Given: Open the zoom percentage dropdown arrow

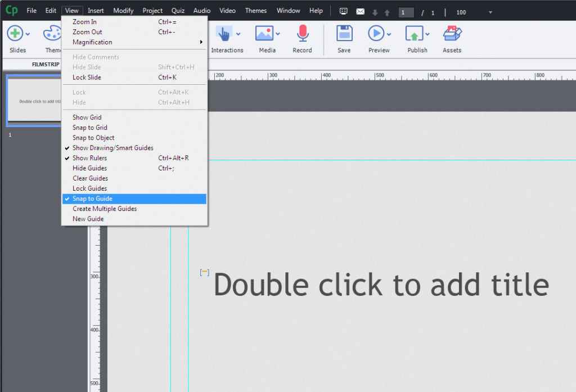Looking at the screenshot, I should 490,12.
